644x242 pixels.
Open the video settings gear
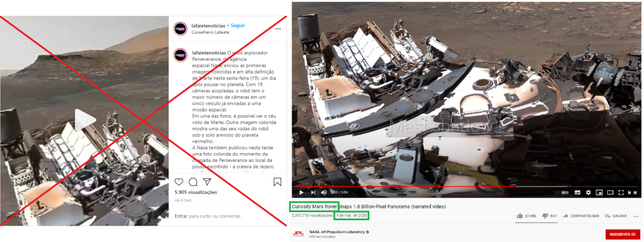[x=588, y=192]
